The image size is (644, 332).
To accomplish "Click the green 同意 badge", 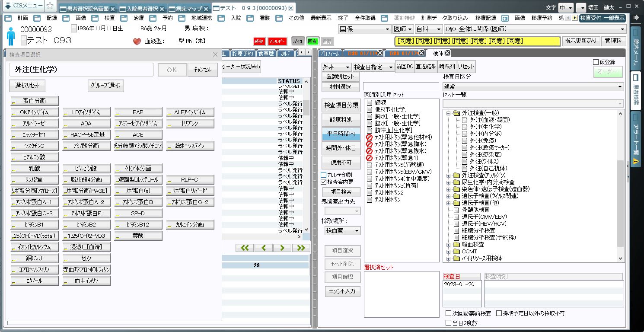I will (312, 41).
